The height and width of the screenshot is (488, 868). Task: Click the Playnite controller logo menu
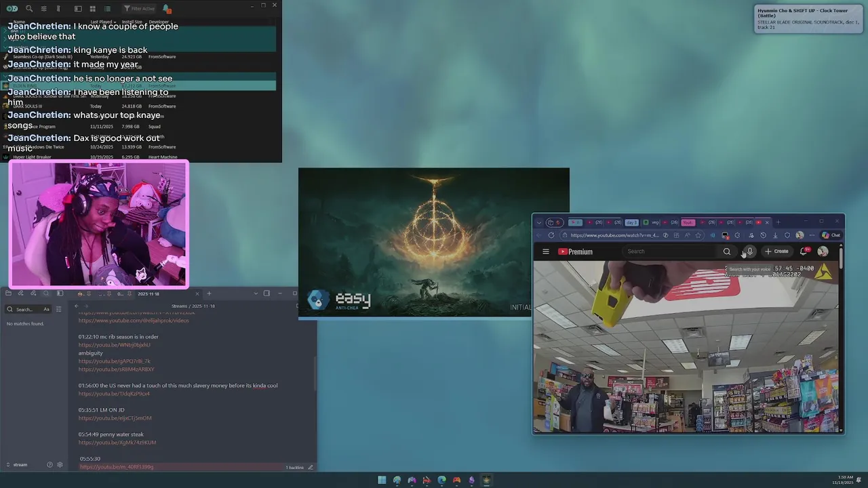point(12,9)
